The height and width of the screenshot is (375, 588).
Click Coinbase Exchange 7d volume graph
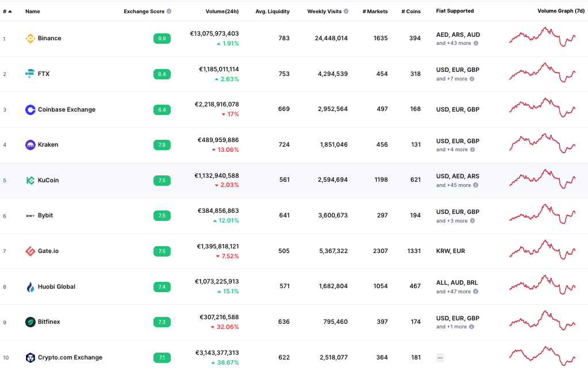542,108
